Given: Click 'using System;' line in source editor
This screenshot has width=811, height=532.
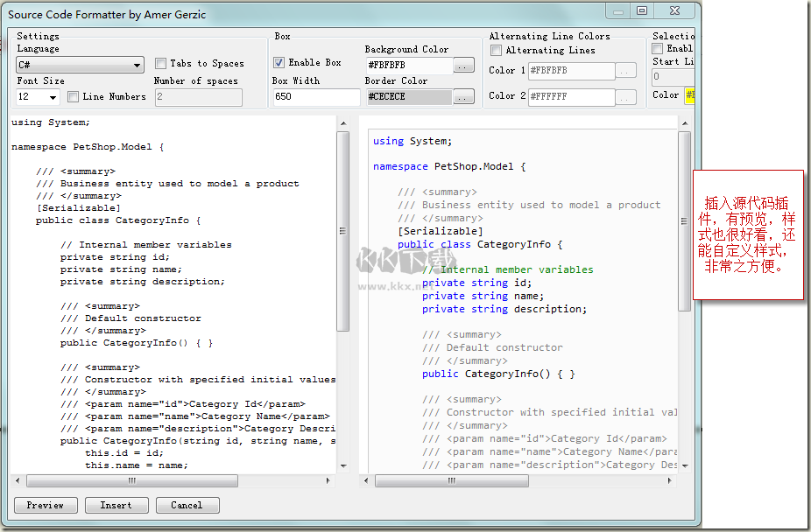Looking at the screenshot, I should point(51,122).
